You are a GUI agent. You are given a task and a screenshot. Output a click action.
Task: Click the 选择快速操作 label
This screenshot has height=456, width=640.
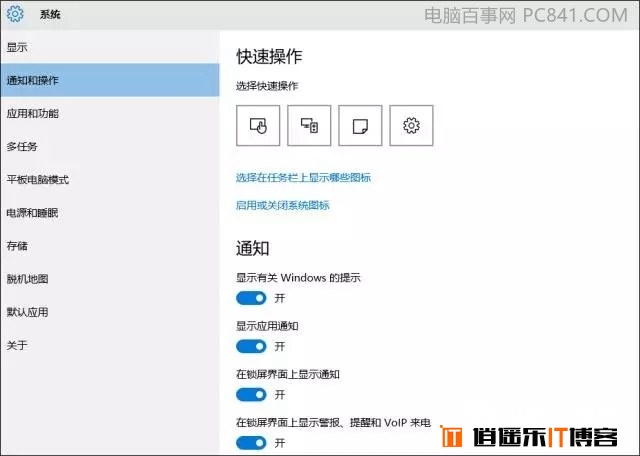tap(267, 86)
